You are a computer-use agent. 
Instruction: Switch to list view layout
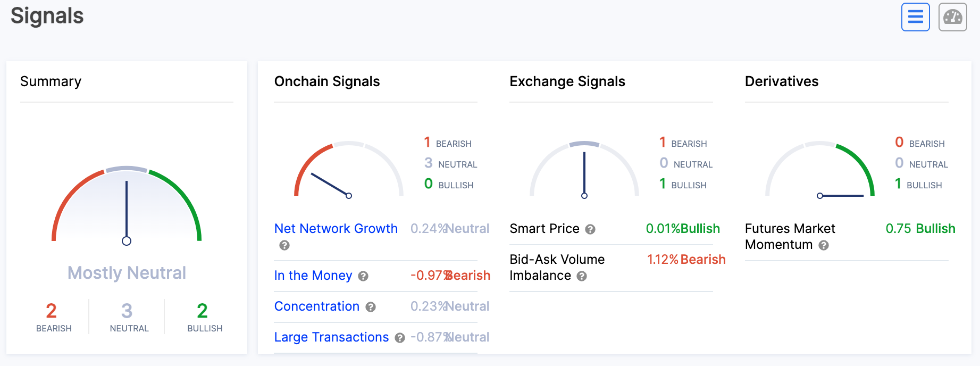(x=915, y=17)
